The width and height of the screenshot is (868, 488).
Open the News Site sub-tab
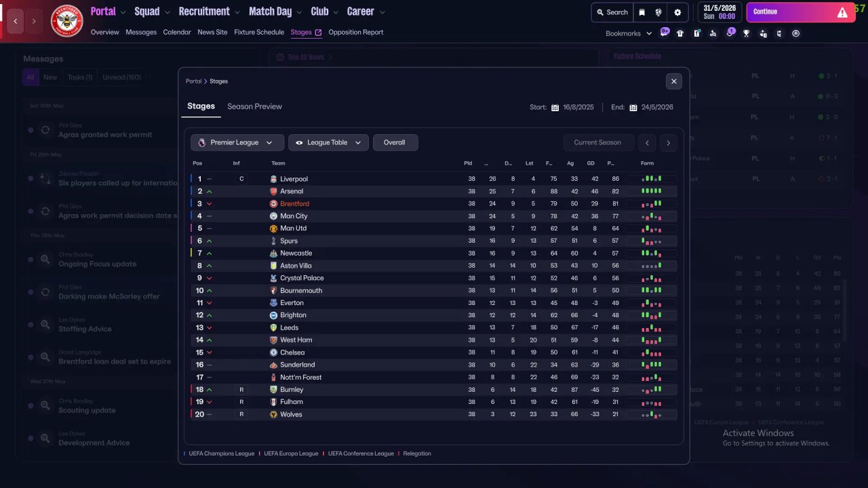click(x=212, y=33)
